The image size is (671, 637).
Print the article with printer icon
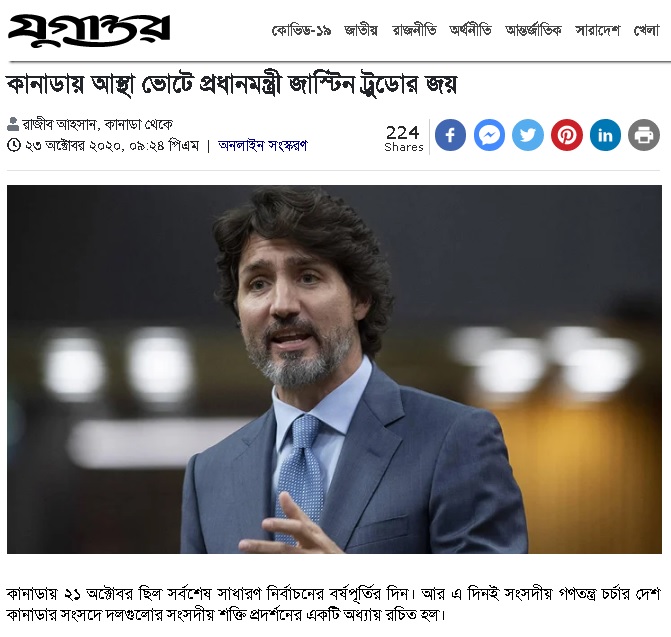[644, 135]
